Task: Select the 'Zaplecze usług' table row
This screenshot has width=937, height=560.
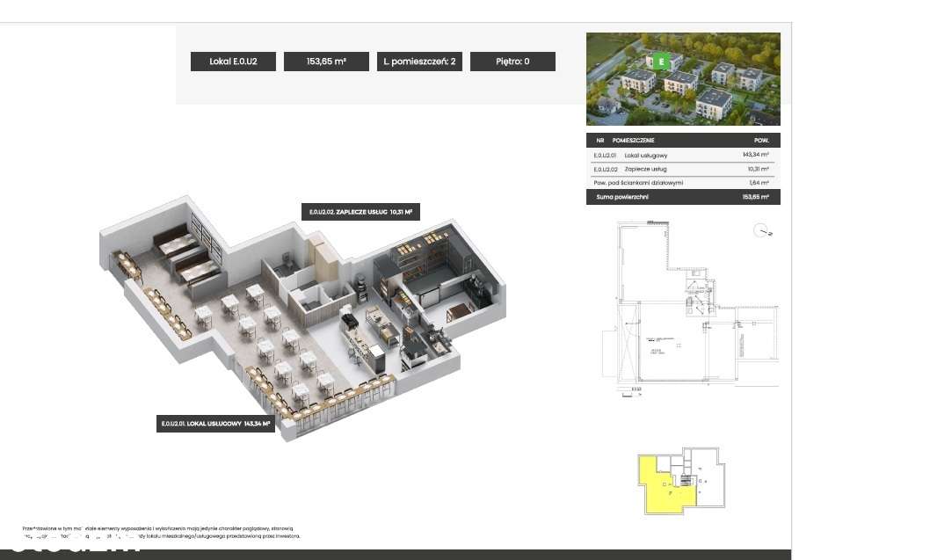Action: 683,169
